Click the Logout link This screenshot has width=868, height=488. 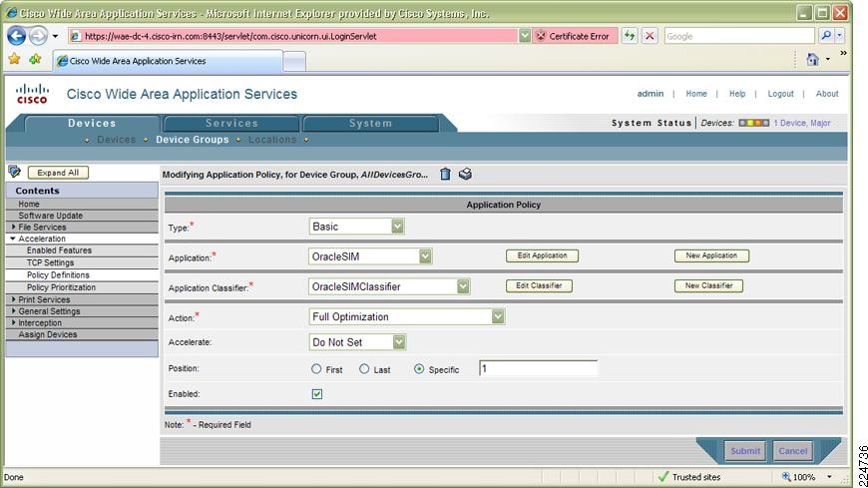[x=780, y=94]
